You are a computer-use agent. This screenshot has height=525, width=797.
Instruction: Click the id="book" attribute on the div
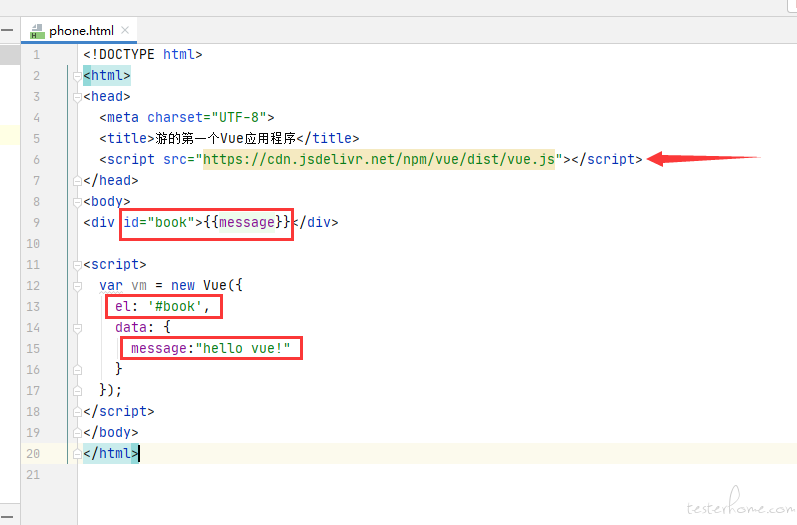coord(159,223)
